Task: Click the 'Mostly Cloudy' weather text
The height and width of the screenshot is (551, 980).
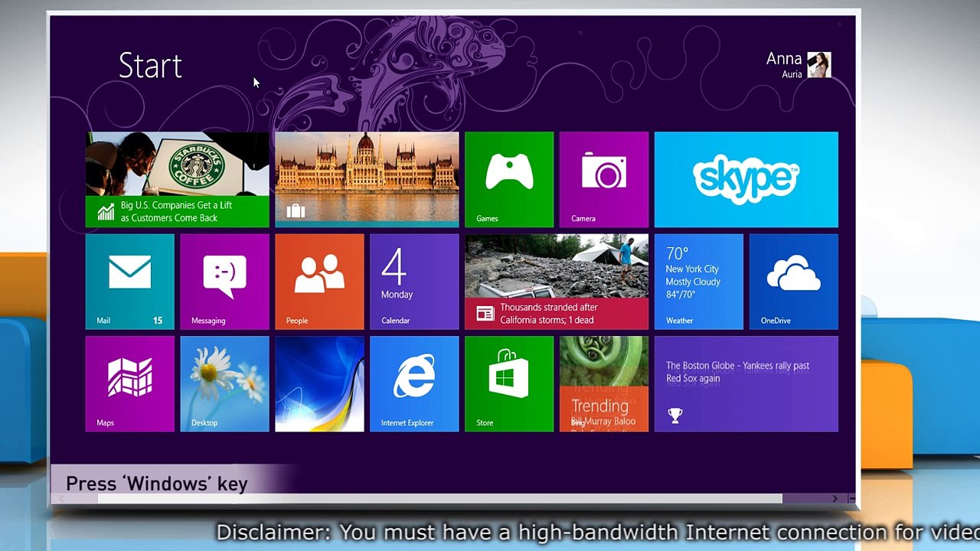Action: pyautogui.click(x=693, y=282)
